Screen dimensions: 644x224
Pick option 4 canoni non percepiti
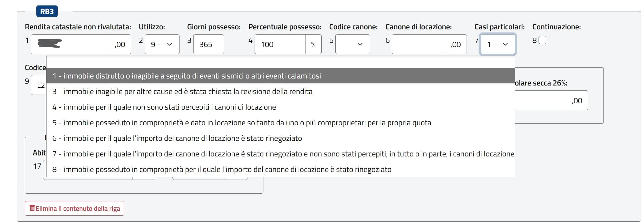[x=164, y=107]
